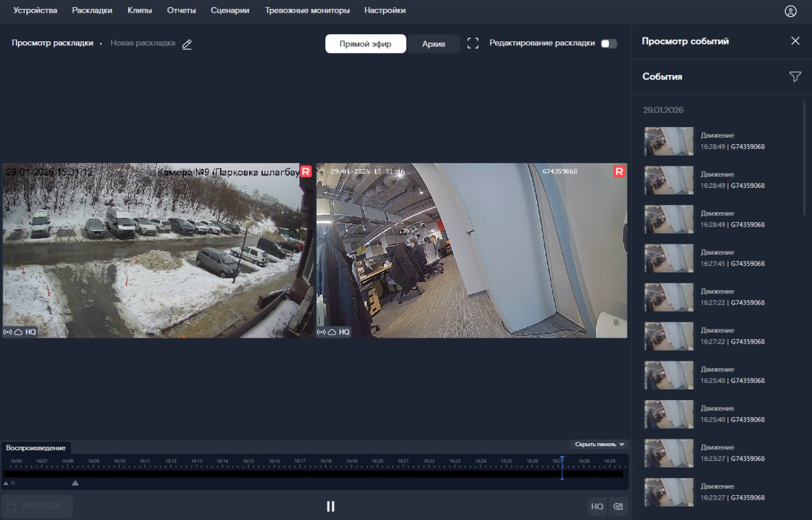Open the 29.01.2026 date picker

(x=37, y=506)
